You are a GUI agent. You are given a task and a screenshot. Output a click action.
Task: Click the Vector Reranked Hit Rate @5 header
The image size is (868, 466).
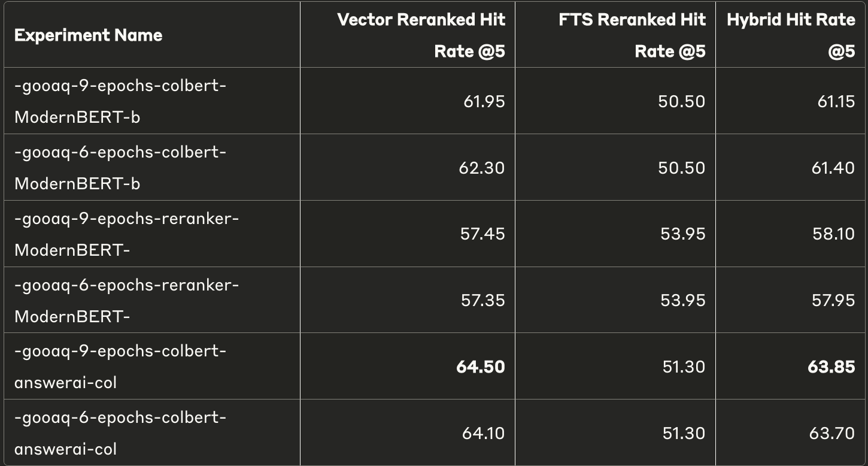tap(421, 35)
